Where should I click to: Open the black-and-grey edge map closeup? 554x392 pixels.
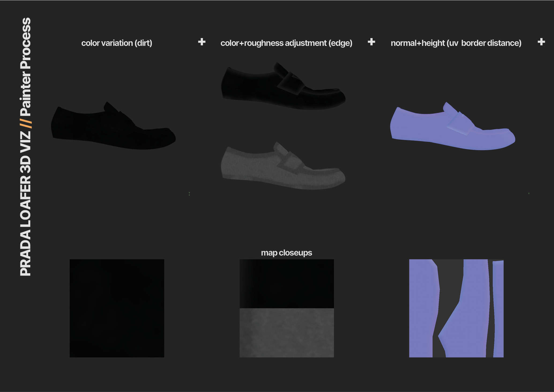pos(287,308)
